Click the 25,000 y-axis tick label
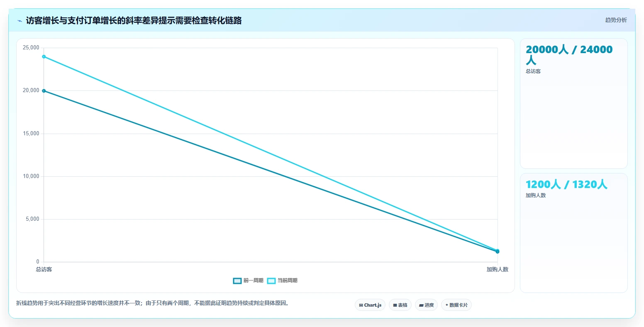Image resolution: width=644 pixels, height=327 pixels. click(x=31, y=48)
